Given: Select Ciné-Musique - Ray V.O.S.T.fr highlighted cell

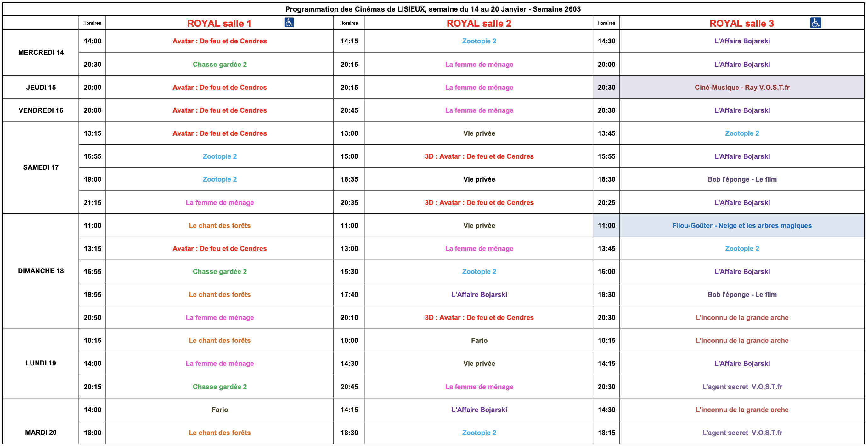Looking at the screenshot, I should click(742, 87).
